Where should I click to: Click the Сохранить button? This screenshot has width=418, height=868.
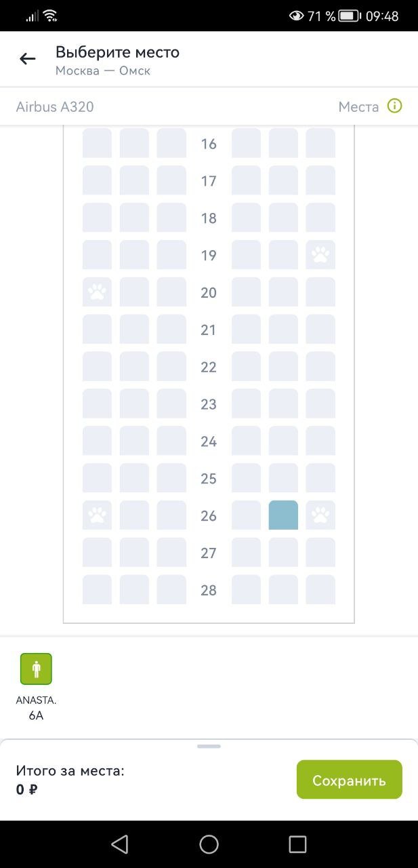pos(349,780)
